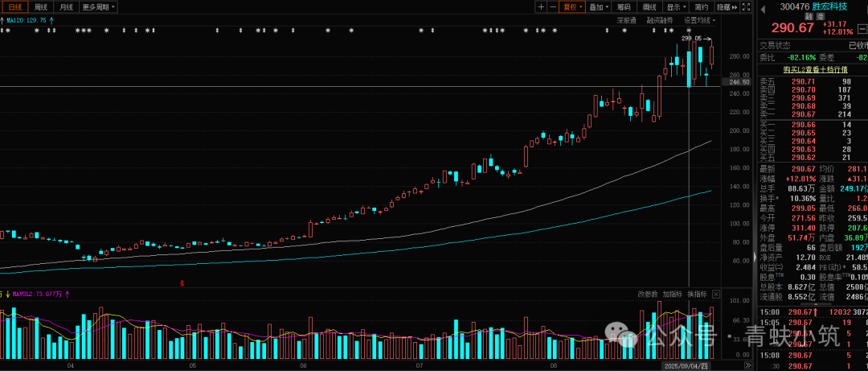The width and height of the screenshot is (868, 371).
Task: Collapse quote section with minus icon
Action: (x=862, y=27)
